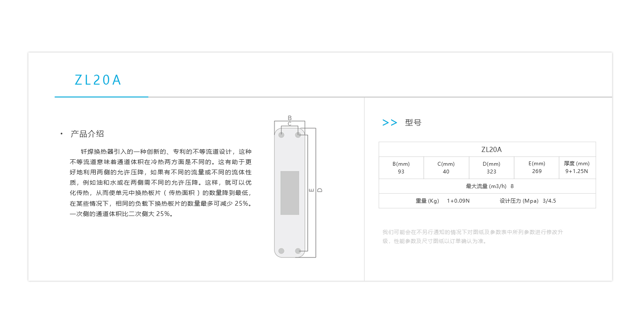Click the gray label rectangle on exchanger
644x322 pixels.
[290, 193]
